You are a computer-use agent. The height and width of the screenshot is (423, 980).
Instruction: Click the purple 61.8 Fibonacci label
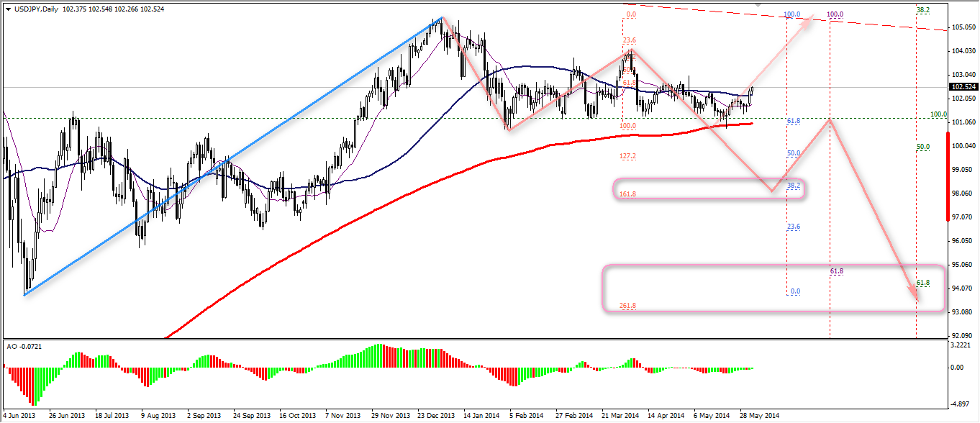tap(836, 271)
